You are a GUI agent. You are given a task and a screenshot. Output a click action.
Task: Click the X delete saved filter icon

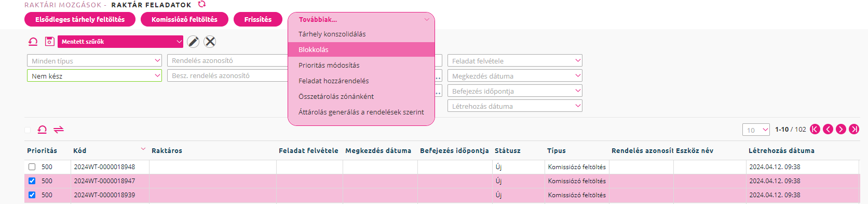point(210,42)
